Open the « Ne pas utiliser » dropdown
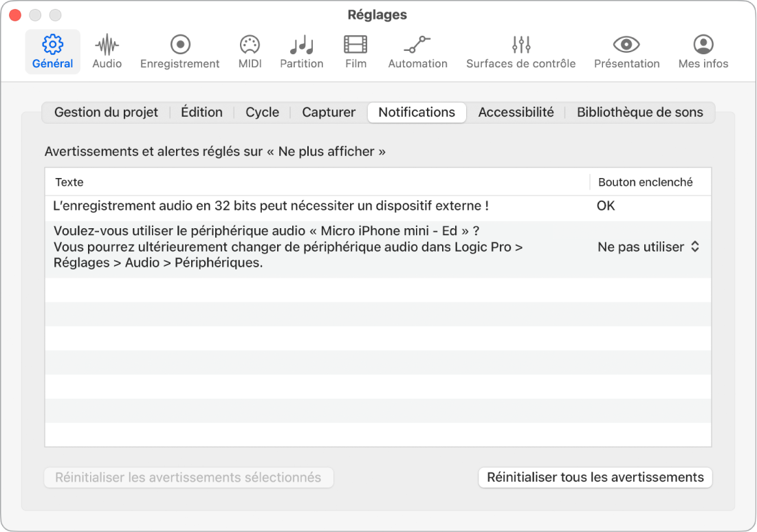The width and height of the screenshot is (757, 532). 648,247
